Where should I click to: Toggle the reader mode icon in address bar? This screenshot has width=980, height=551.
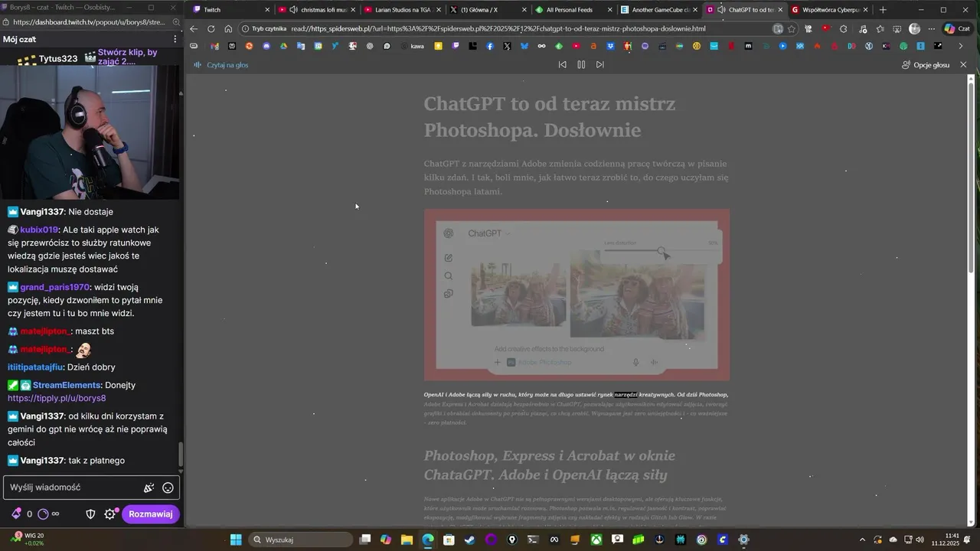[777, 29]
